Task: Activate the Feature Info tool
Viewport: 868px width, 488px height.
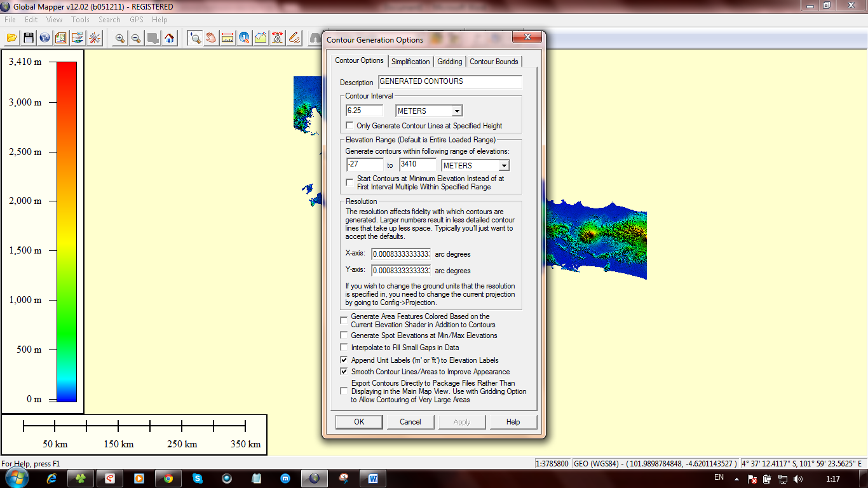Action: click(x=243, y=37)
